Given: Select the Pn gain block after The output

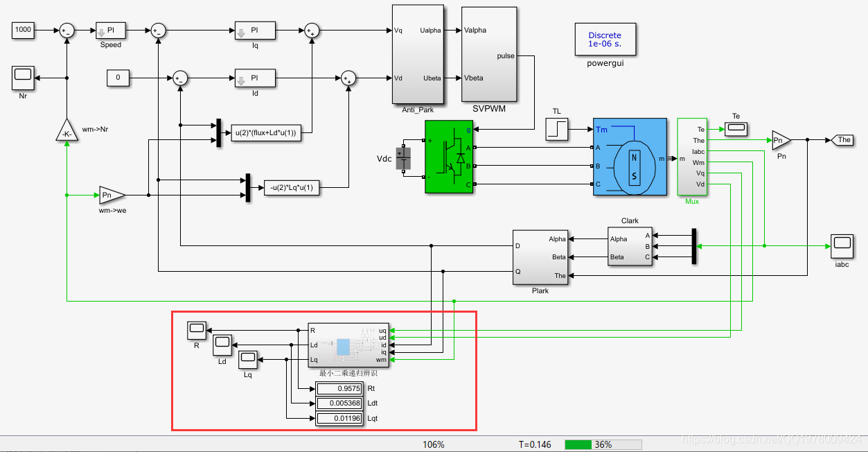Looking at the screenshot, I should (x=781, y=140).
